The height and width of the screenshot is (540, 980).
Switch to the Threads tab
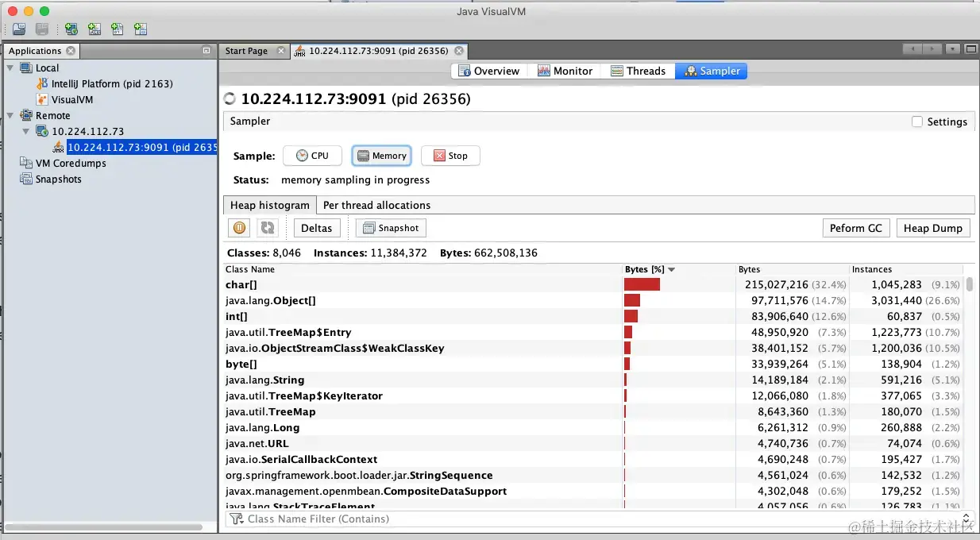tap(638, 71)
